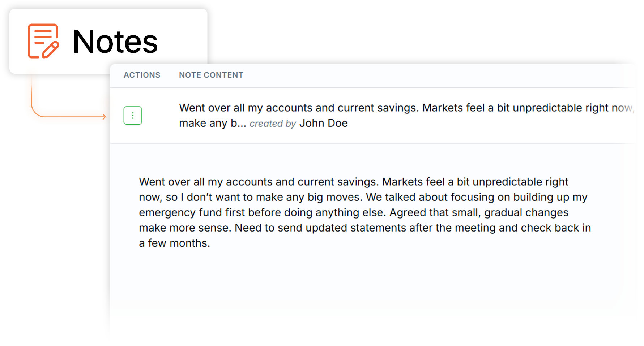This screenshot has width=644, height=346.
Task: Click the orange Notes pencil icon
Action: point(43,41)
